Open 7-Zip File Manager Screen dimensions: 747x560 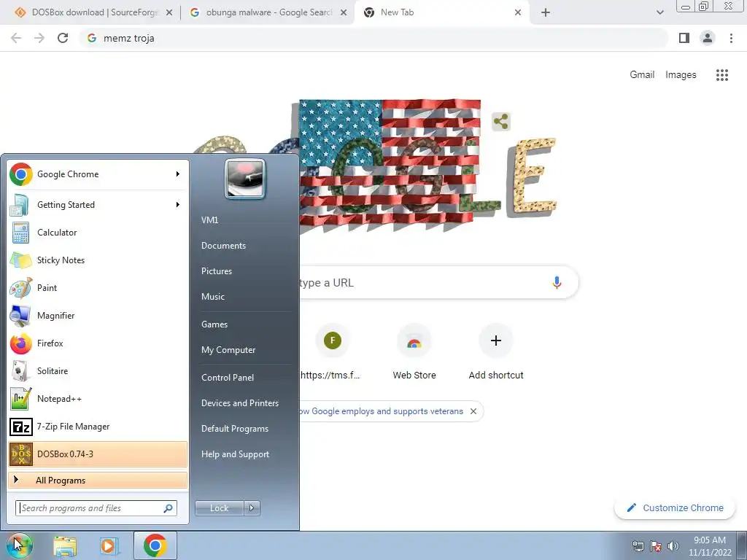point(98,426)
